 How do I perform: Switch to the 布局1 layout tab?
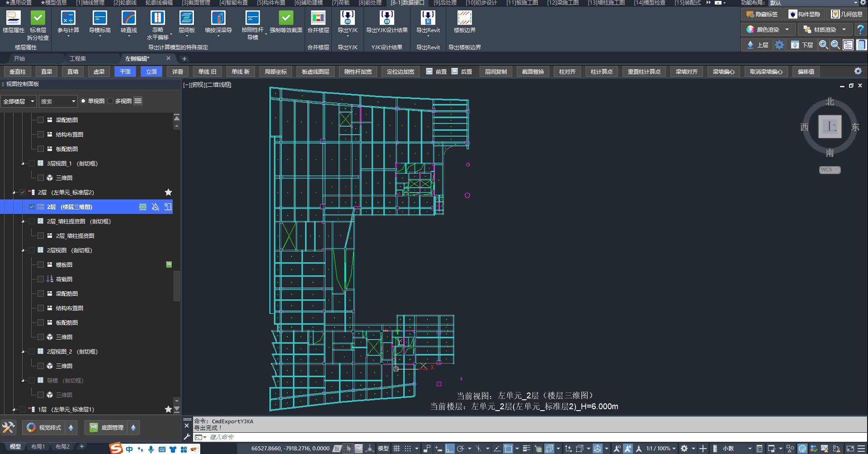click(38, 447)
